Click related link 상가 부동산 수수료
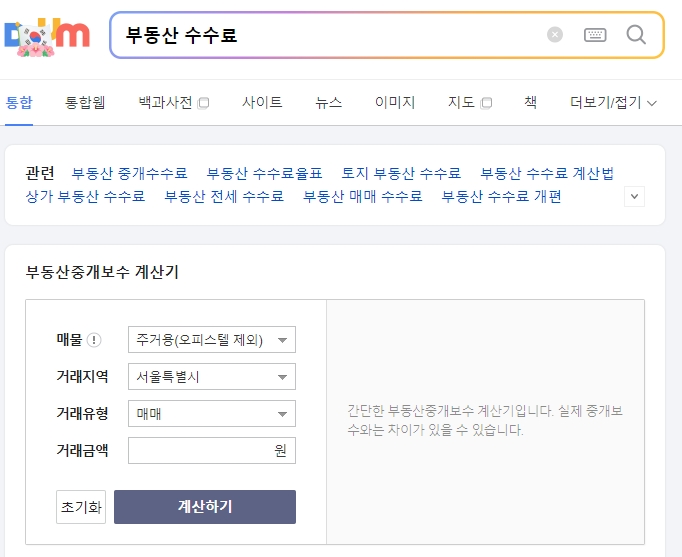The height and width of the screenshot is (557, 682). (85, 196)
